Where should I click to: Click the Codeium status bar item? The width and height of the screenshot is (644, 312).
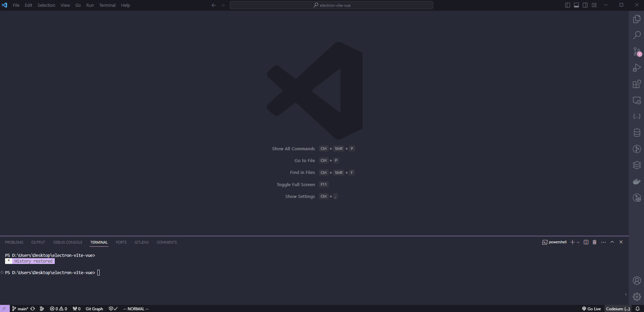pos(618,309)
